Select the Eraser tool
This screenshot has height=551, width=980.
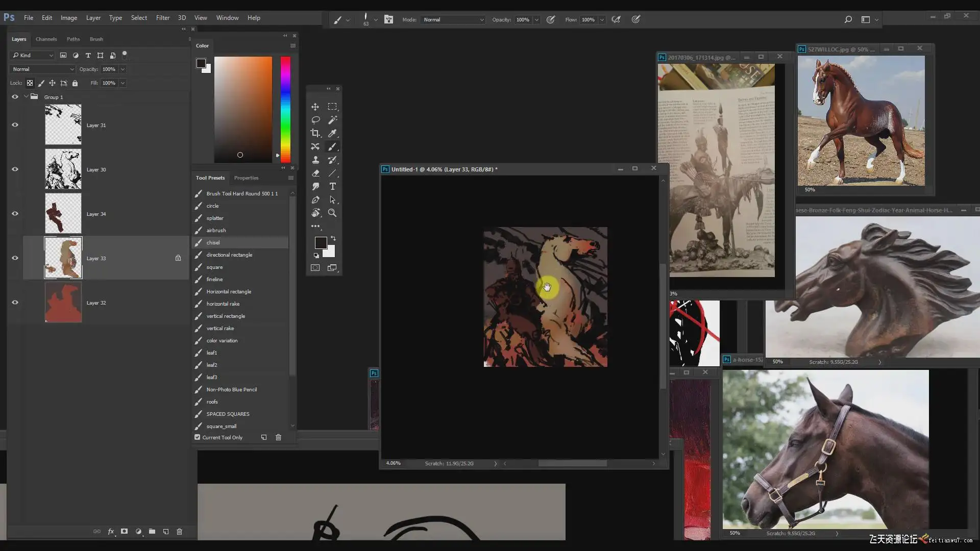(x=315, y=173)
